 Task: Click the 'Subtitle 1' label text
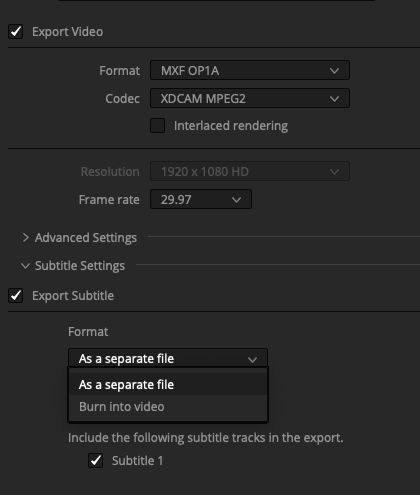tap(137, 460)
